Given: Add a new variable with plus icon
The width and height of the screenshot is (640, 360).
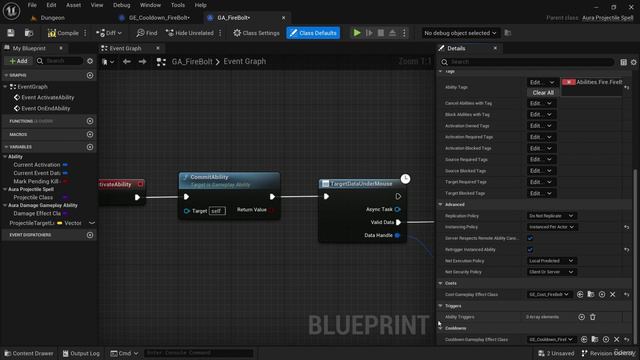Looking at the screenshot, I should 90,147.
